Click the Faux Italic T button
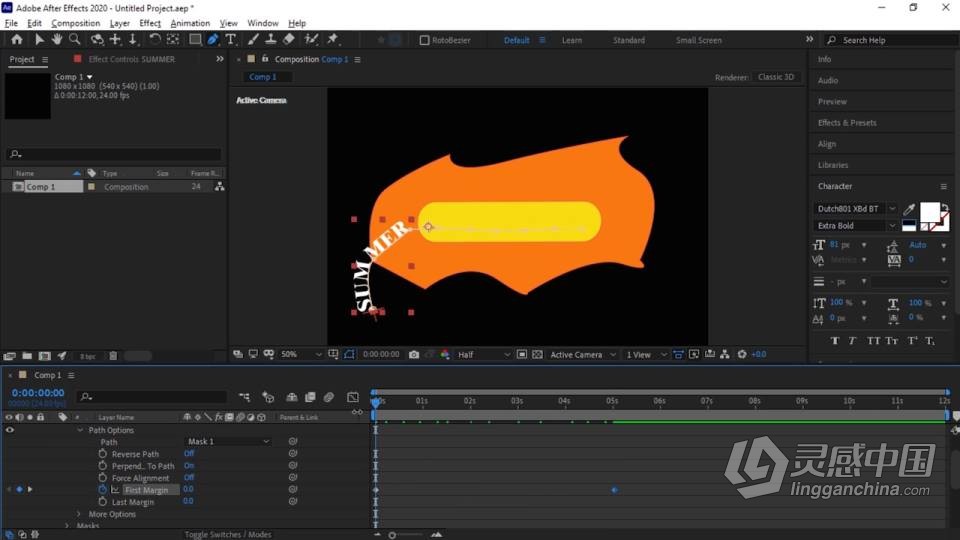 [x=852, y=341]
